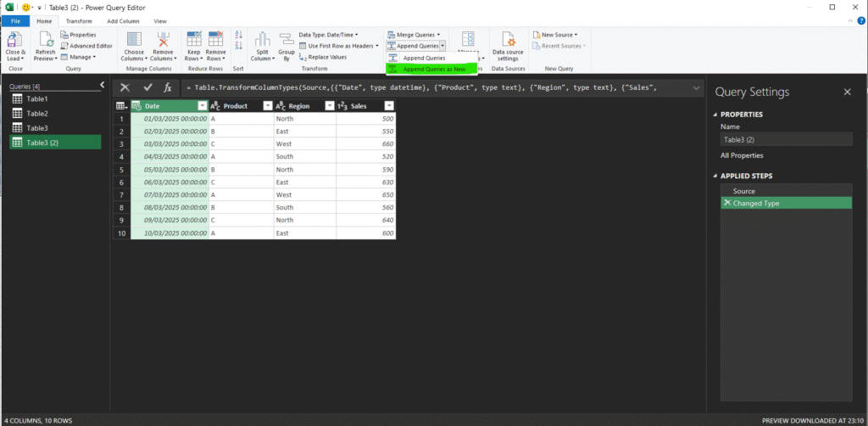Viewport: 868px width, 426px height.
Task: Cancel formula edit with X icon
Action: point(125,87)
